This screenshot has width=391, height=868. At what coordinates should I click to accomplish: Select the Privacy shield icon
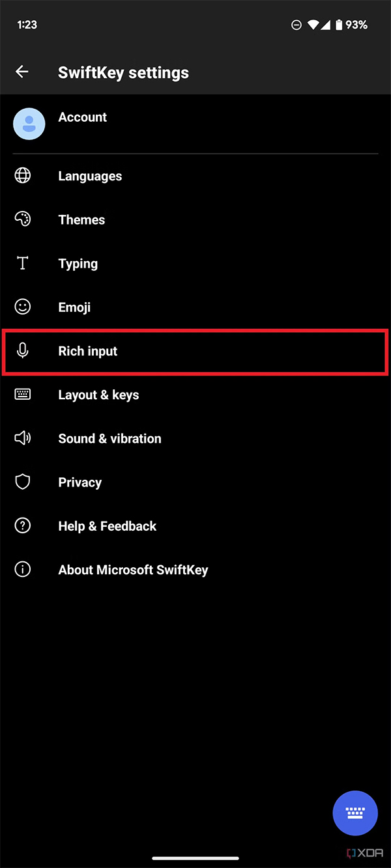coord(23,482)
